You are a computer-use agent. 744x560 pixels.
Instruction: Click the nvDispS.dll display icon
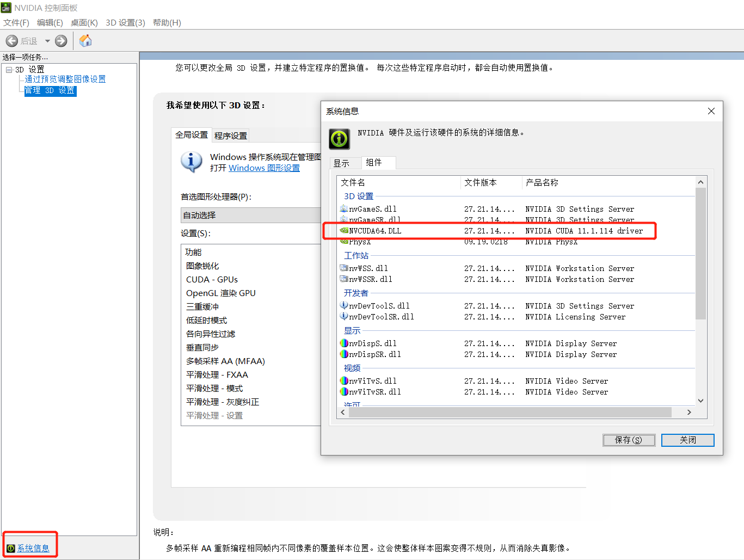coord(344,343)
